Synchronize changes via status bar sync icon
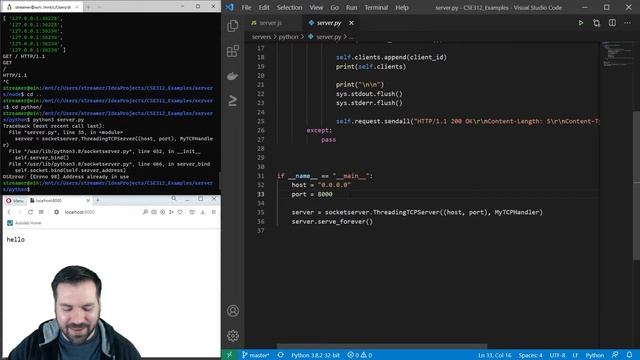 pos(280,355)
